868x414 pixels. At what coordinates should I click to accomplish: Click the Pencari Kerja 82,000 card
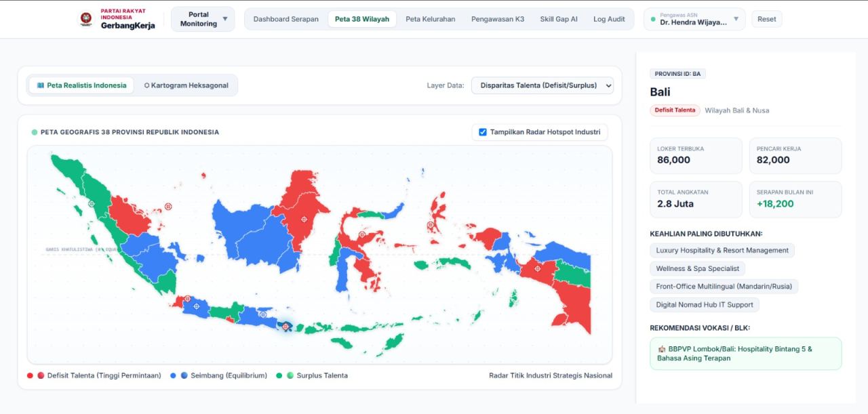[795, 156]
